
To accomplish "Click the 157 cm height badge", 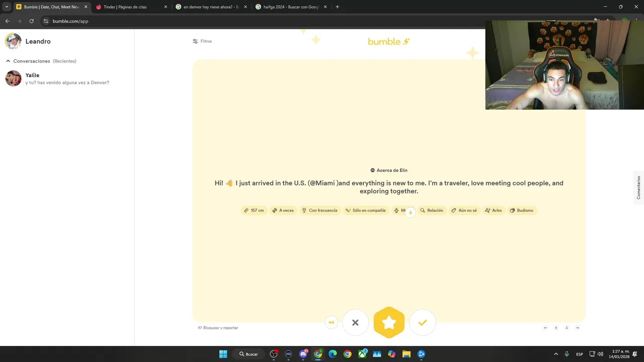I will point(254,210).
